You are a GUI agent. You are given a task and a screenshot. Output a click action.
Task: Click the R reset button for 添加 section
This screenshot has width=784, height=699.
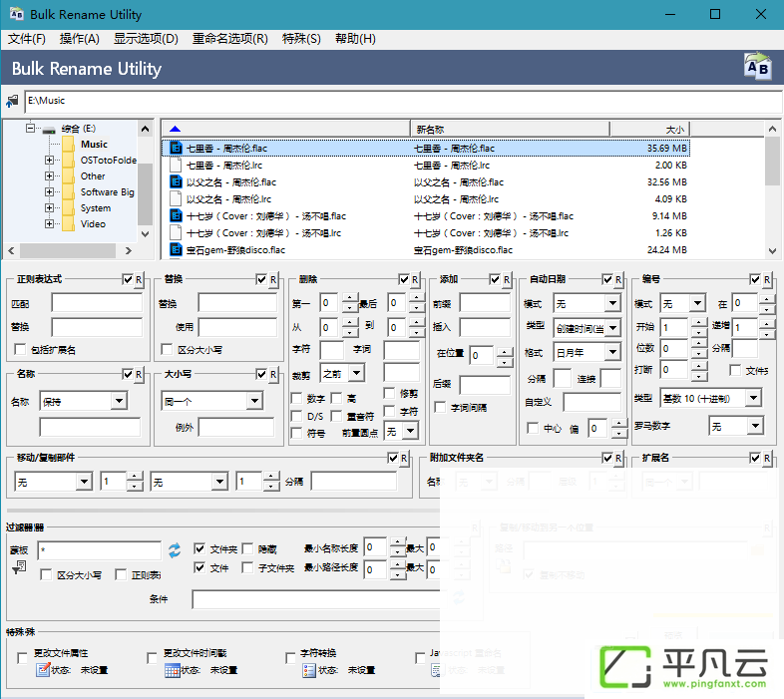pyautogui.click(x=507, y=279)
